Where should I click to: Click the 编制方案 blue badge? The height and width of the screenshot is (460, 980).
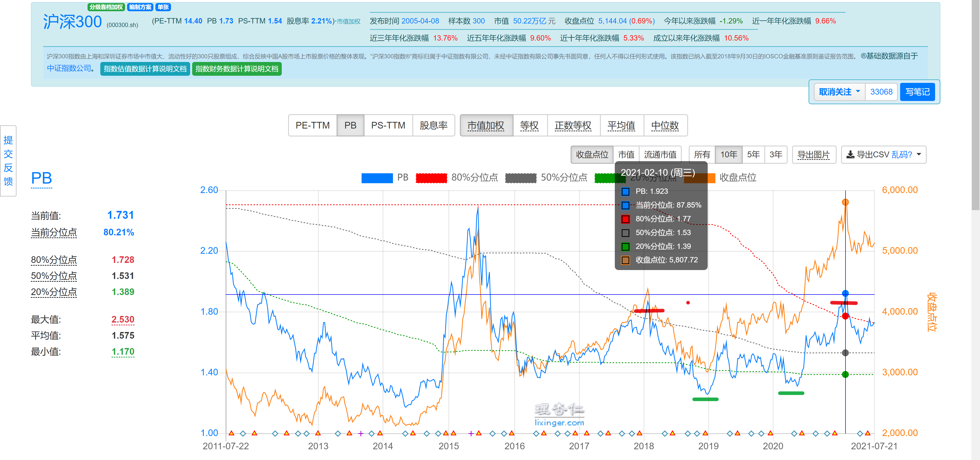pyautogui.click(x=140, y=7)
